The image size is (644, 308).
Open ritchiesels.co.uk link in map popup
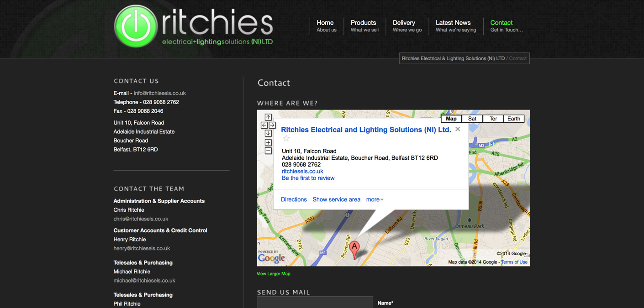(x=302, y=172)
